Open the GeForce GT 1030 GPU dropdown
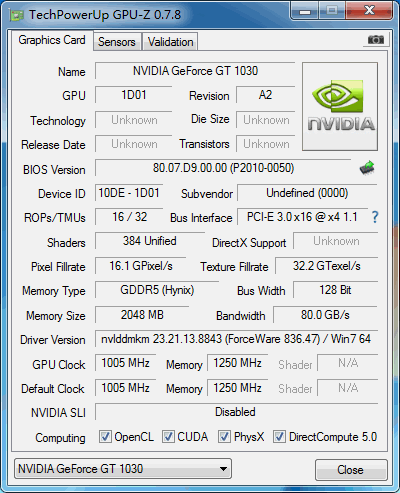 click(x=123, y=469)
